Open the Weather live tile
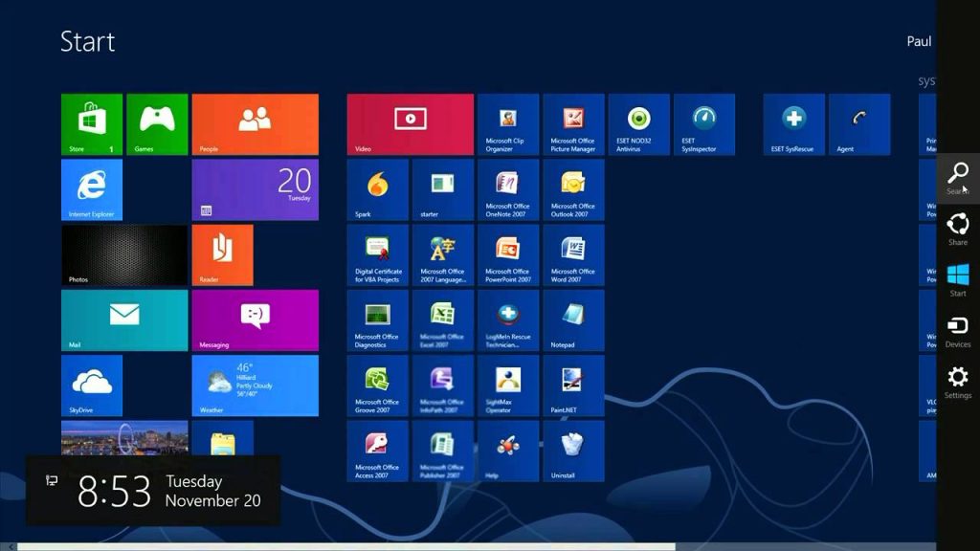Viewport: 980px width, 551px height. pos(255,386)
